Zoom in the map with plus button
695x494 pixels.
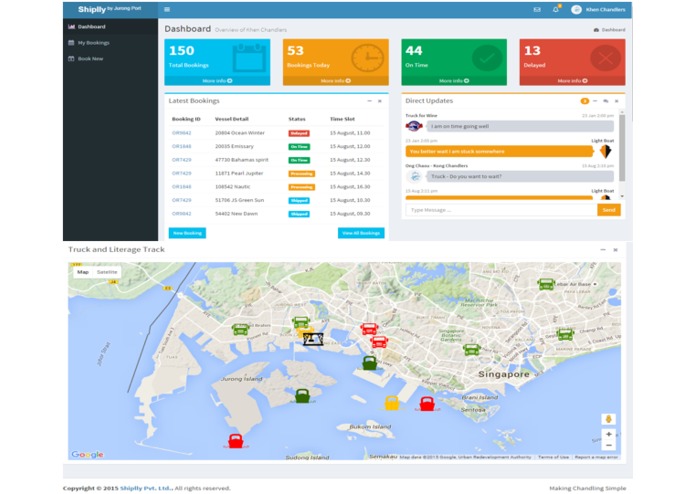pyautogui.click(x=609, y=434)
